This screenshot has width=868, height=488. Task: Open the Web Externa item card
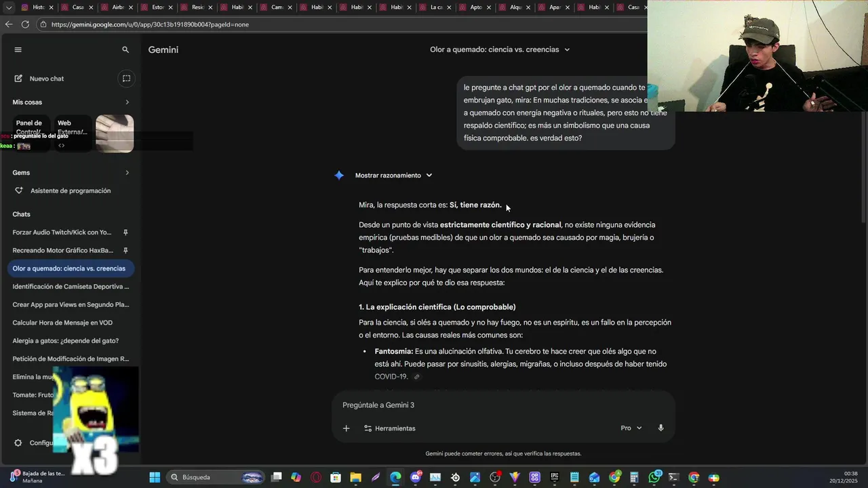click(x=73, y=134)
